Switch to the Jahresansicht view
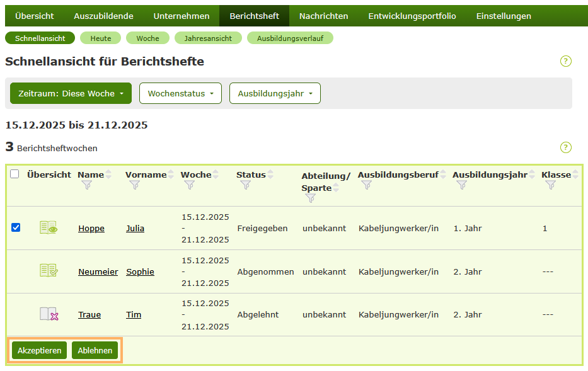Image resolution: width=588 pixels, height=371 pixels. [x=208, y=38]
